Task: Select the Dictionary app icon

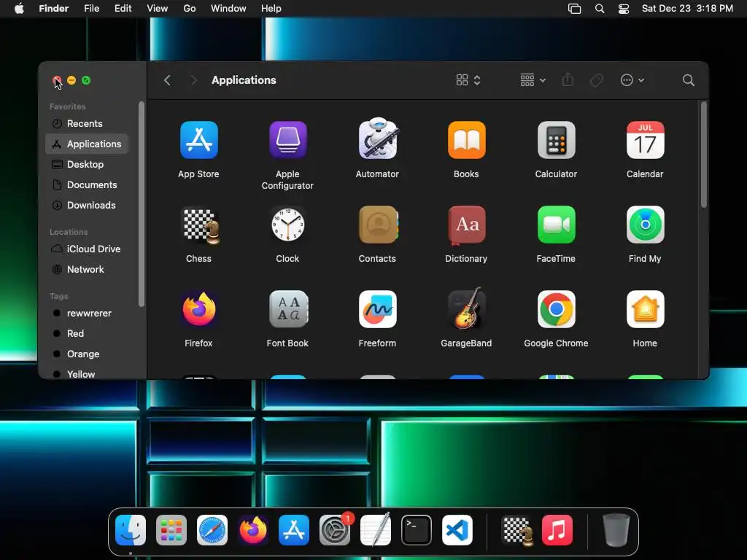Action: click(x=466, y=225)
